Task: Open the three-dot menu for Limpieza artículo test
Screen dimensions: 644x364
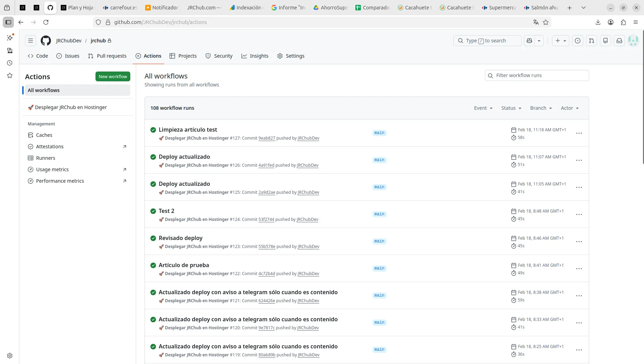Action: point(579,133)
